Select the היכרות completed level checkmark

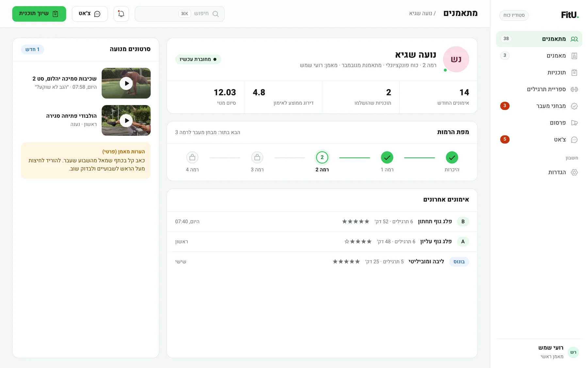coord(452,158)
